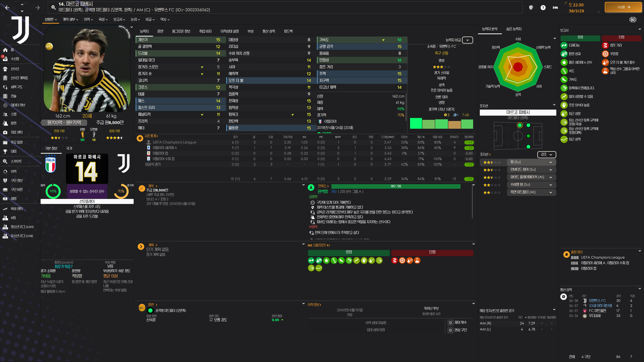Click the 경기력 70% circular gauge

tap(121, 191)
